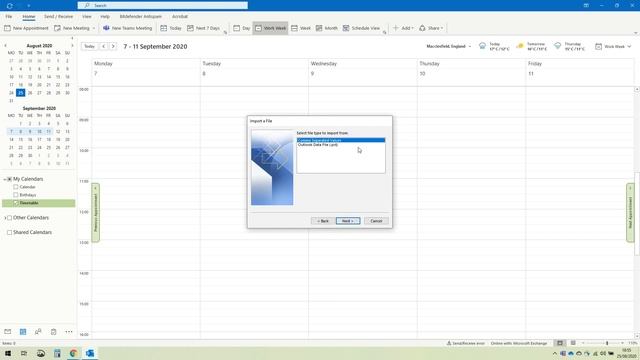Select Outlook Data File (.pst) option
640x360 pixels.
coord(340,144)
